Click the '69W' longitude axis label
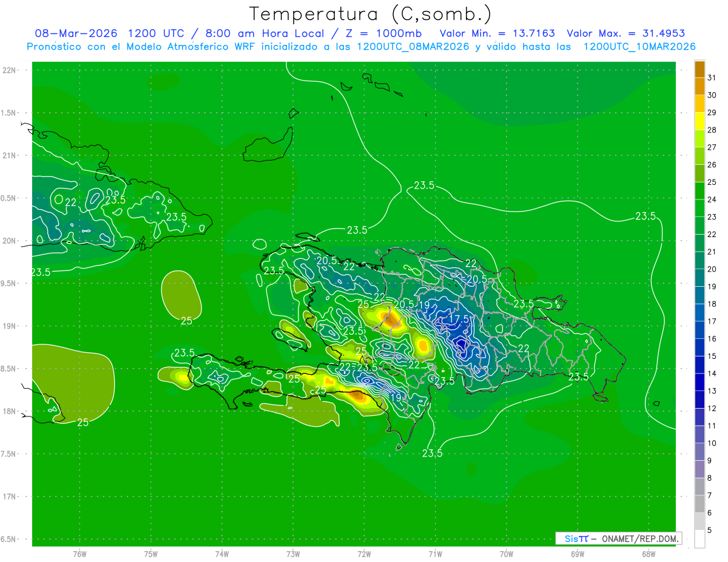 (578, 554)
